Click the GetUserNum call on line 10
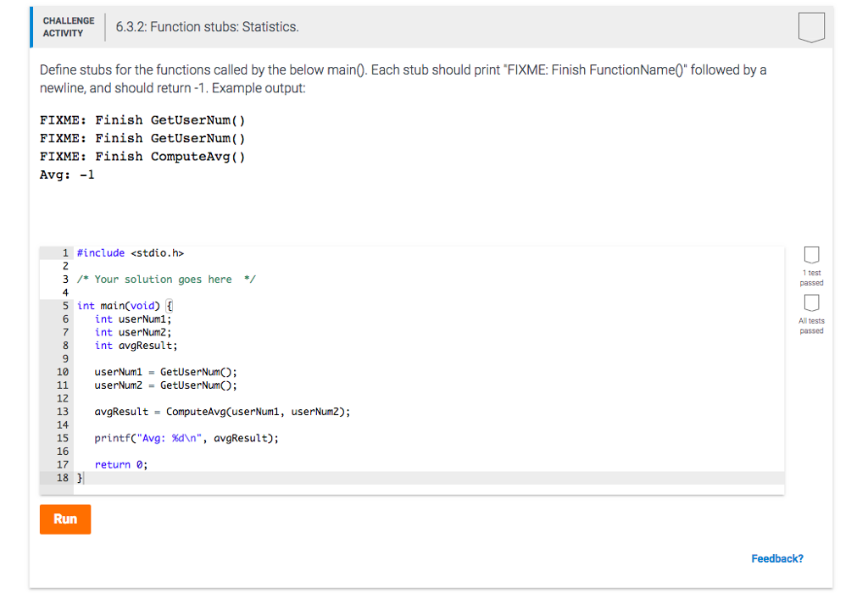Image resolution: width=868 pixels, height=593 pixels. [197, 371]
